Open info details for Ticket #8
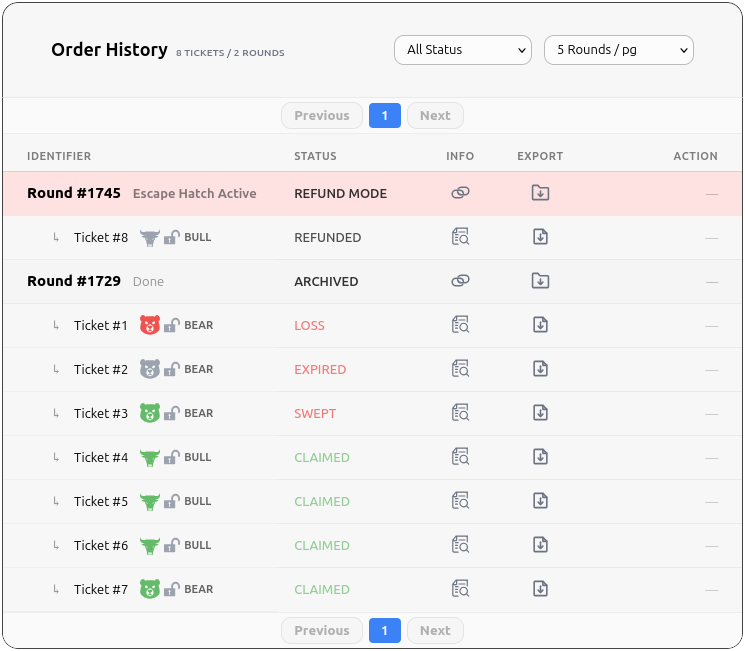 [460, 237]
